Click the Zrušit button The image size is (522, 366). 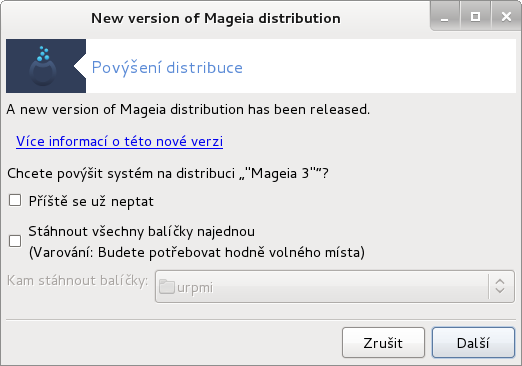(x=383, y=343)
